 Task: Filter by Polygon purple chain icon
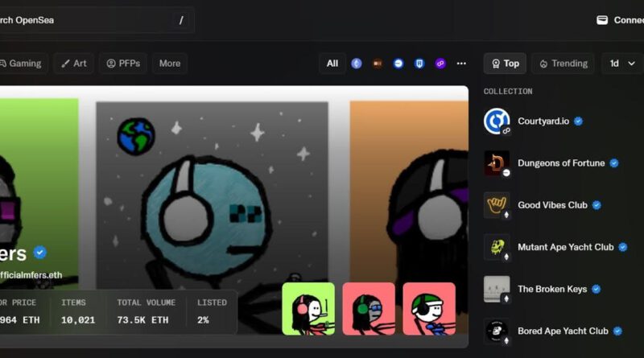[x=440, y=64]
